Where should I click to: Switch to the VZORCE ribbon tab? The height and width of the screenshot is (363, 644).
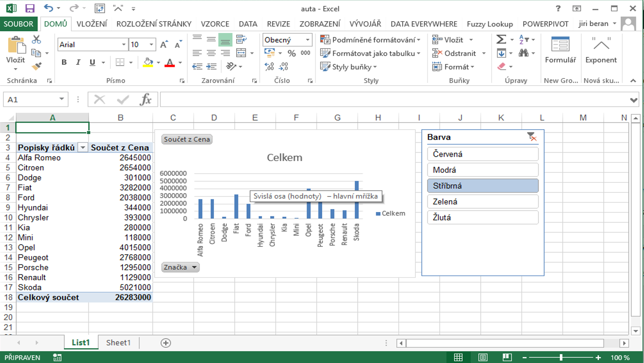(215, 24)
